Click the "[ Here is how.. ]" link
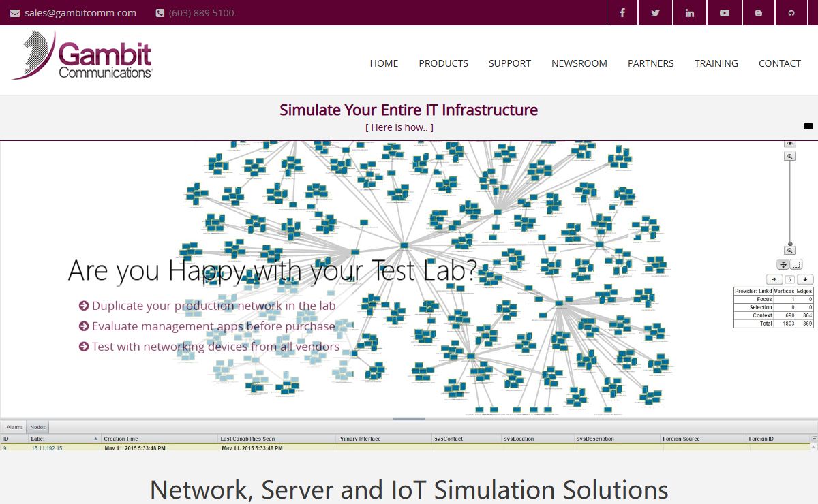 coord(399,127)
